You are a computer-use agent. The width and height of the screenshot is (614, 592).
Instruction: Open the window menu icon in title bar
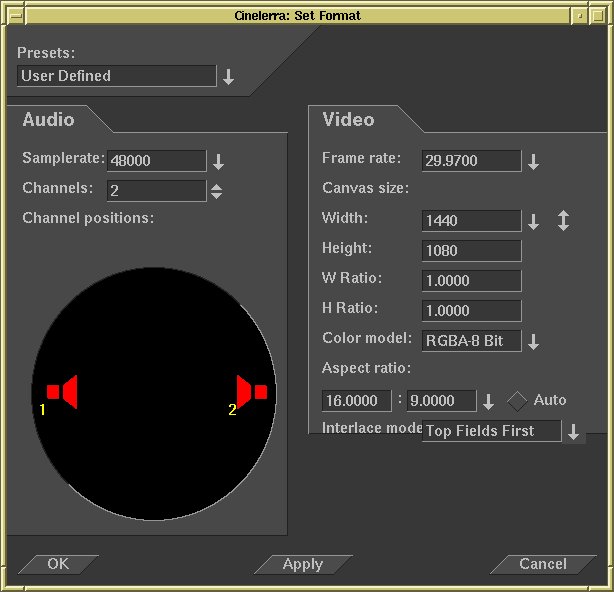pyautogui.click(x=16, y=16)
